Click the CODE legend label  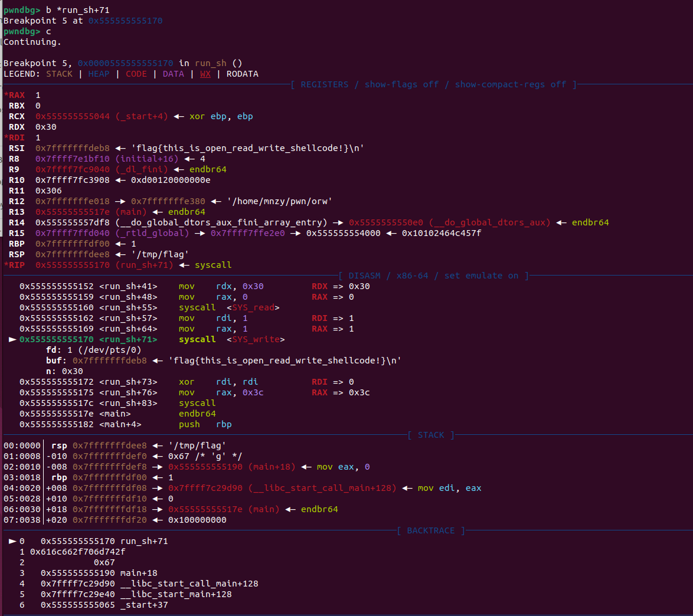(136, 74)
